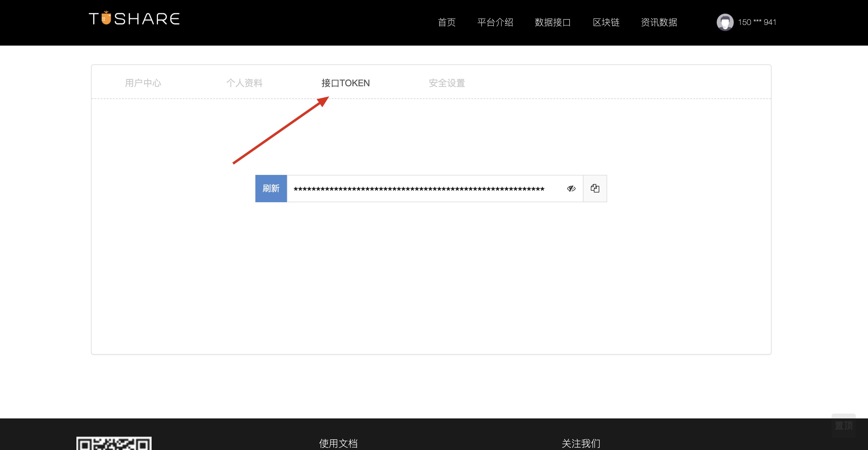Open the 平台介绍 menu item

495,22
